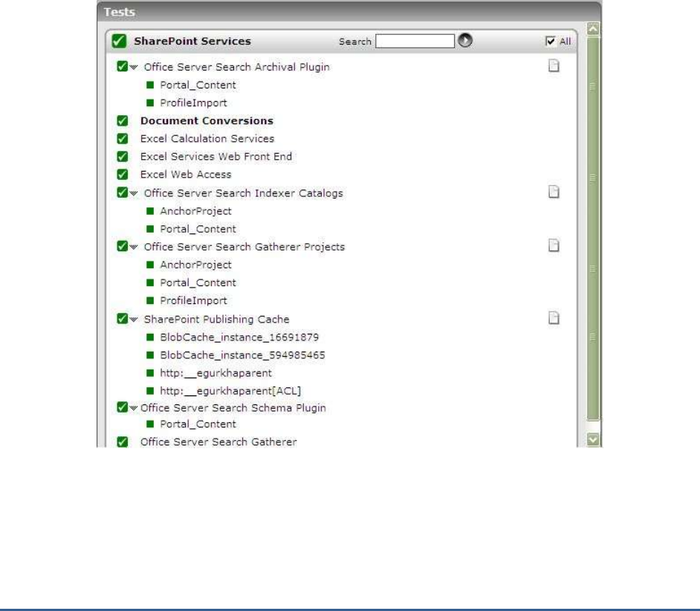Select Office Server Search Gatherer label

[x=218, y=442]
